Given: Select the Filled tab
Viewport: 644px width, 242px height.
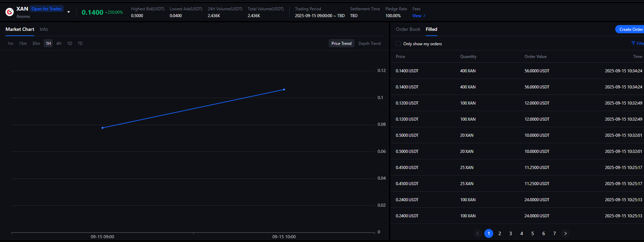Looking at the screenshot, I should click(x=431, y=29).
